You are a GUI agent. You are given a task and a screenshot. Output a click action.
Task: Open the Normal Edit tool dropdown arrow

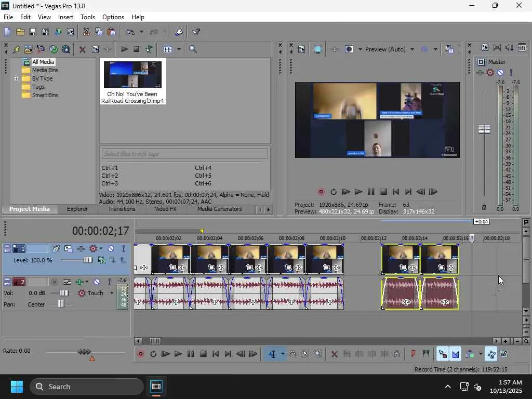coord(283,354)
